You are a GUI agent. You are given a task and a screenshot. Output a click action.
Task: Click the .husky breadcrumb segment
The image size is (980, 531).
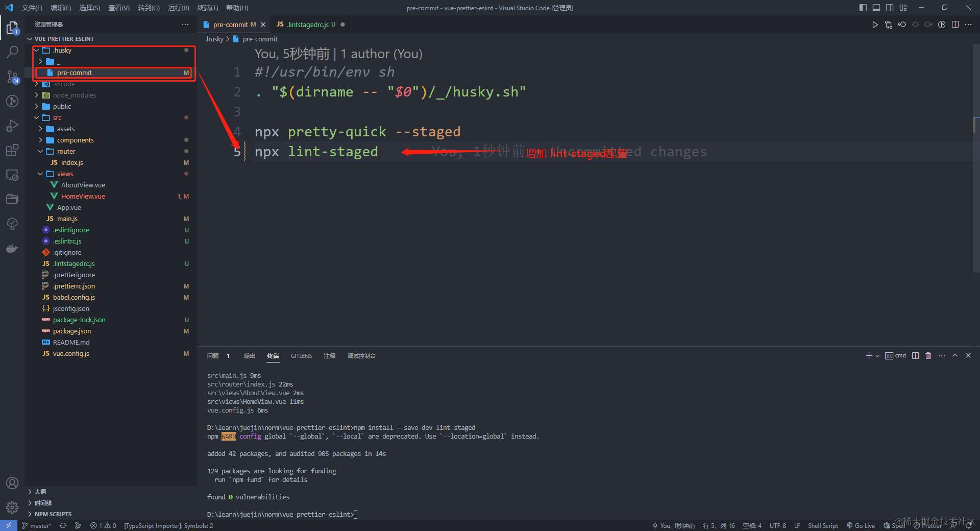pos(214,39)
